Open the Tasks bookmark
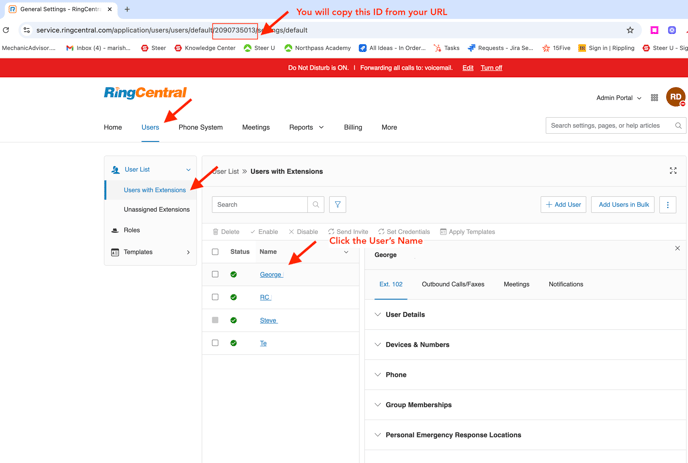The width and height of the screenshot is (688, 463). [447, 48]
